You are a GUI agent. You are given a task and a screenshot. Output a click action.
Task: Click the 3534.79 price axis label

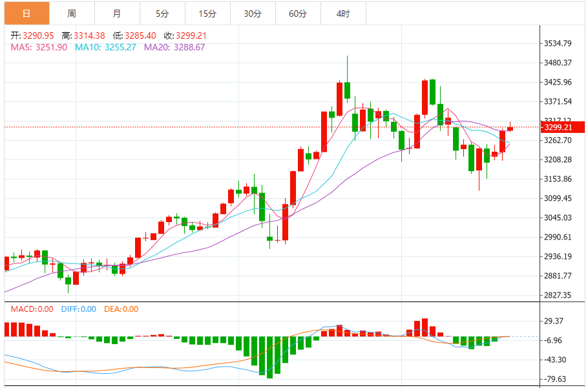point(558,43)
